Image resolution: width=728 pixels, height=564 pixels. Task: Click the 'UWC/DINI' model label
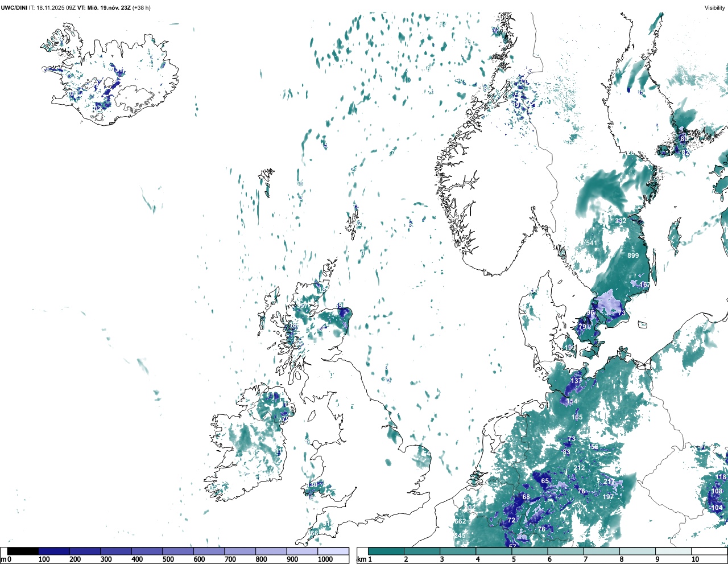14,7
